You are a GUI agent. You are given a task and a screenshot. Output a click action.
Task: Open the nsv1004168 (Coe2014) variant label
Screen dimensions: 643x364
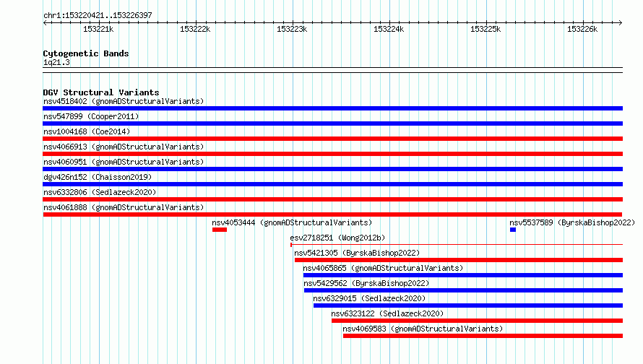pos(87,131)
